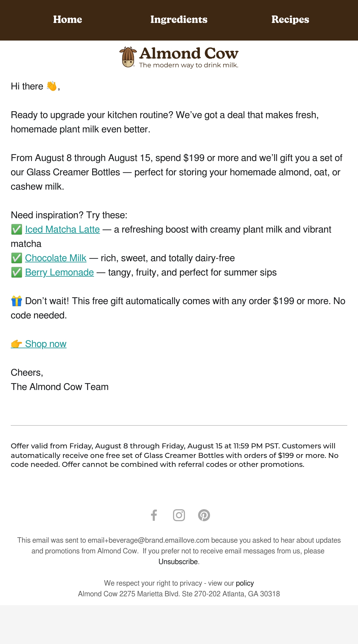Click the gift box emoji icon
Image resolution: width=358 pixels, height=644 pixels.
click(x=17, y=301)
